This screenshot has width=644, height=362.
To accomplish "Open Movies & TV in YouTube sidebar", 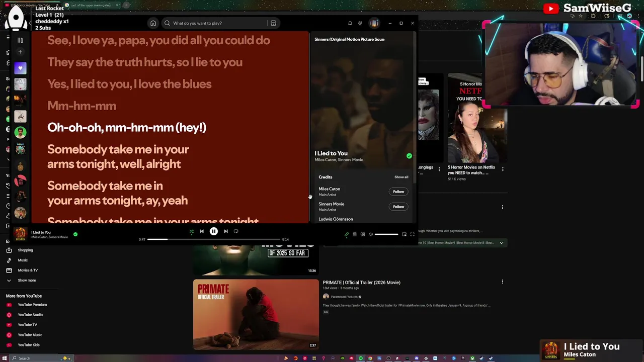I will point(28,270).
